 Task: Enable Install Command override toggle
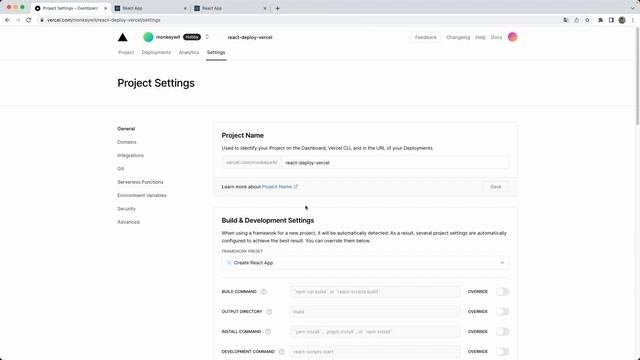[502, 332]
